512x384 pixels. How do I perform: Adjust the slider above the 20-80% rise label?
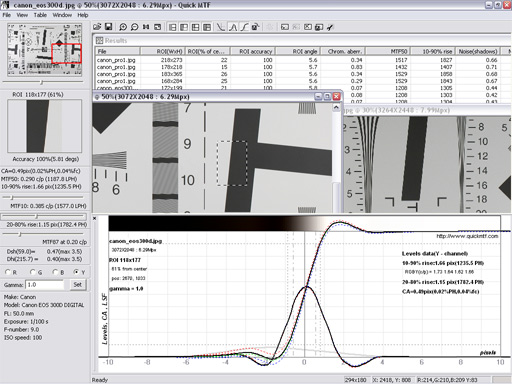coord(44,217)
